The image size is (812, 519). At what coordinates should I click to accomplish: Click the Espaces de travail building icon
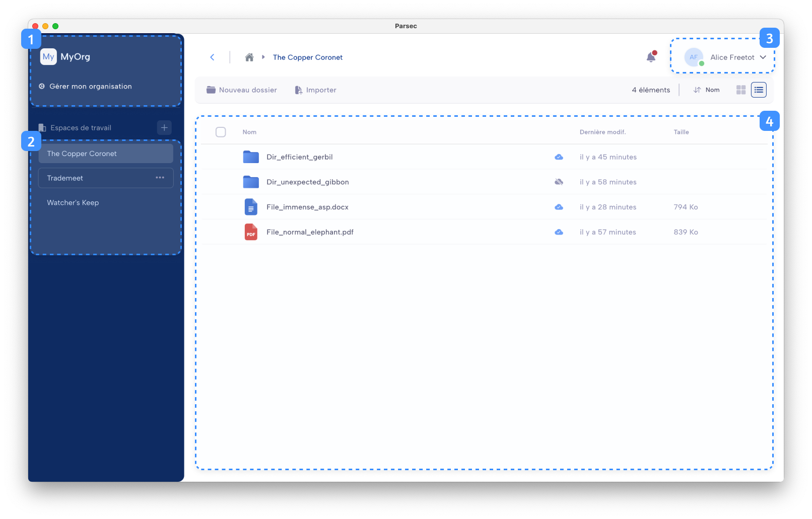42,128
